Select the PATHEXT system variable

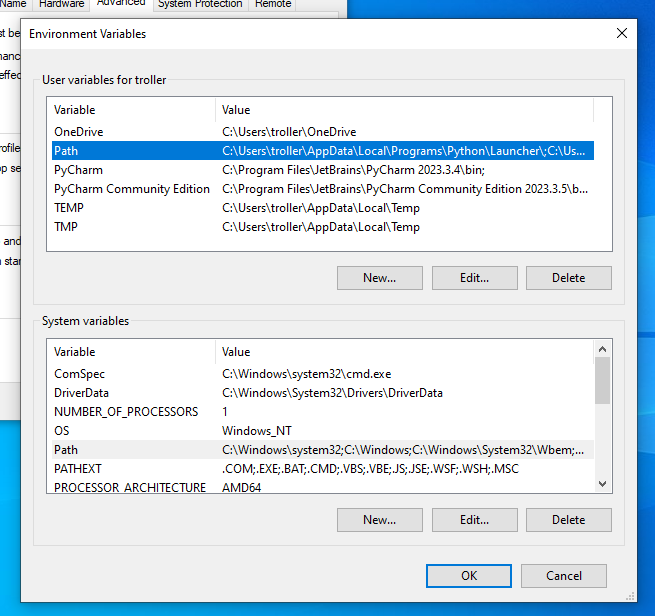(78, 469)
